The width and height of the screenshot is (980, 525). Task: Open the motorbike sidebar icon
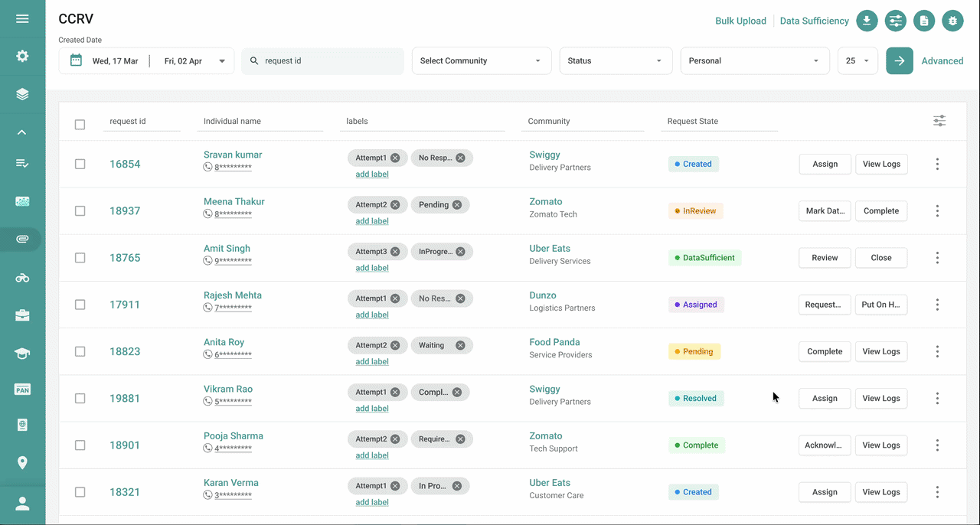(22, 278)
